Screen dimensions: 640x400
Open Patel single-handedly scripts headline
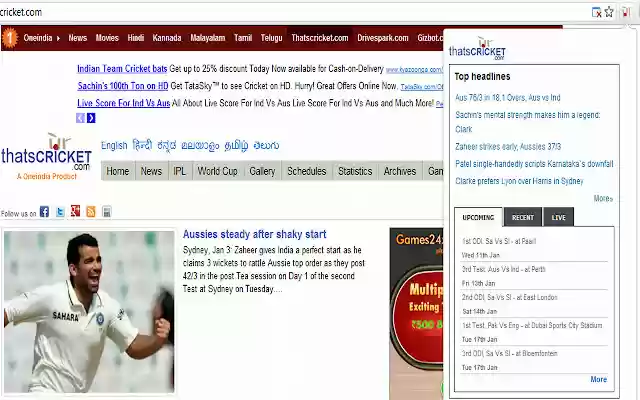[534, 164]
